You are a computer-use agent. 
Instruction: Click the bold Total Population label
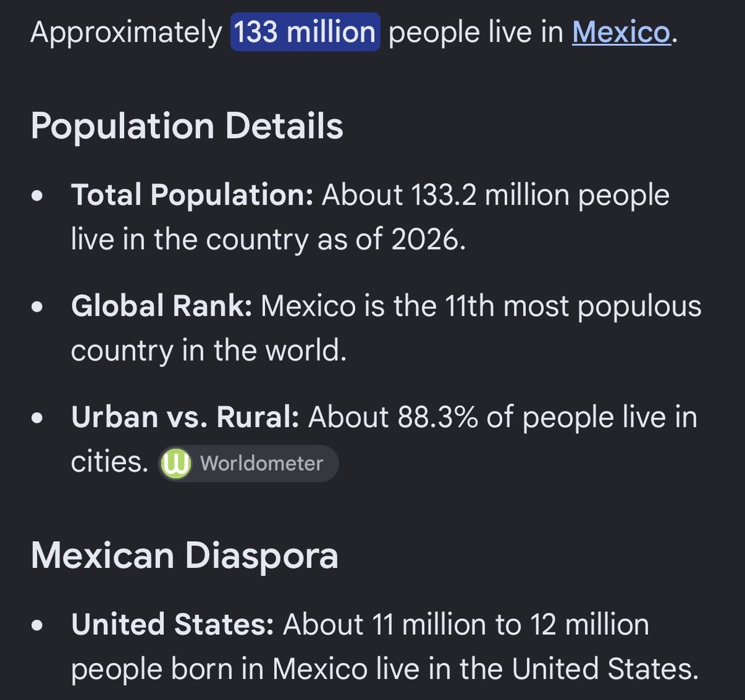pyautogui.click(x=192, y=195)
